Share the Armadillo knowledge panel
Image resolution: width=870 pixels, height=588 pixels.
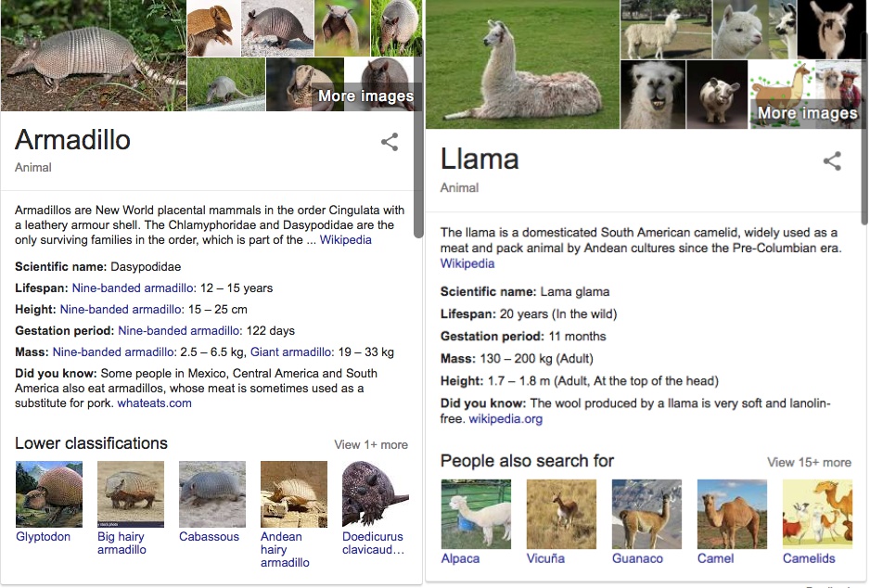(390, 142)
